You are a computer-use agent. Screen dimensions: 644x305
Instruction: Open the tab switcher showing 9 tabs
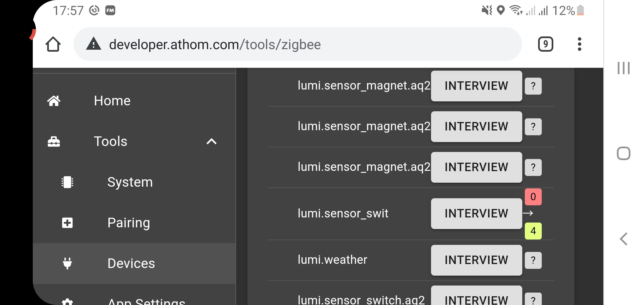545,44
